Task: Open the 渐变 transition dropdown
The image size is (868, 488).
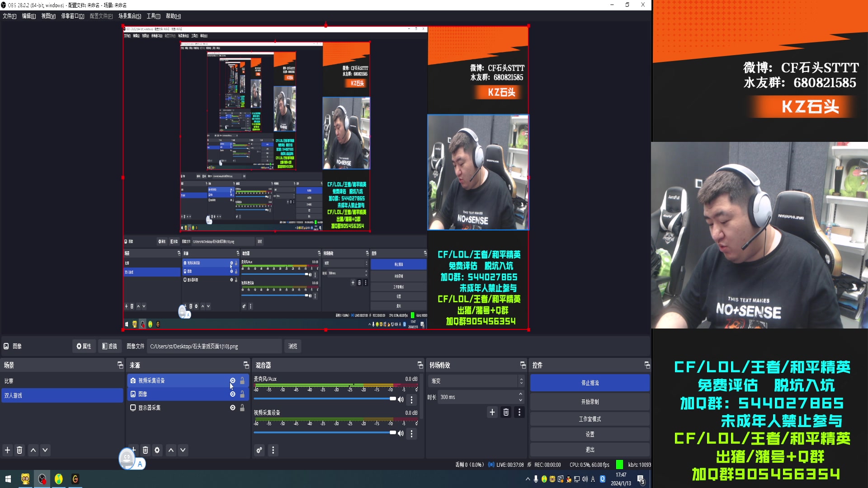Action: pos(476,381)
